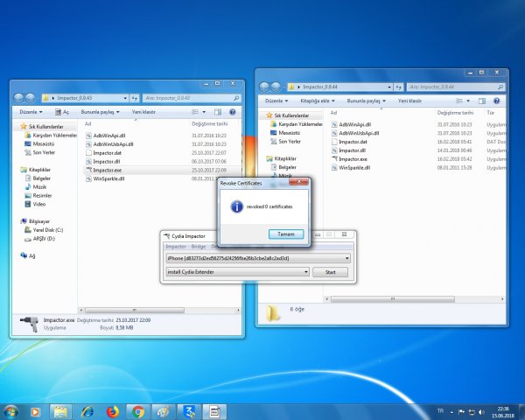Image resolution: width=525 pixels, height=420 pixels.
Task: Open the Impactor menu in Cydia Impactor
Action: click(176, 247)
